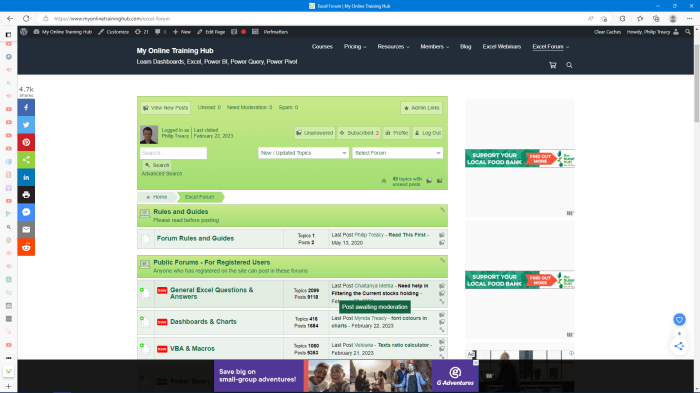
Task: Click My Online Training Hub site title
Action: (x=175, y=50)
